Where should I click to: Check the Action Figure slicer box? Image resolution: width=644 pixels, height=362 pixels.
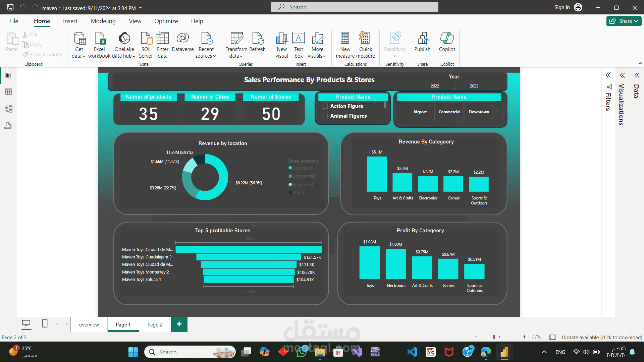[x=325, y=106]
